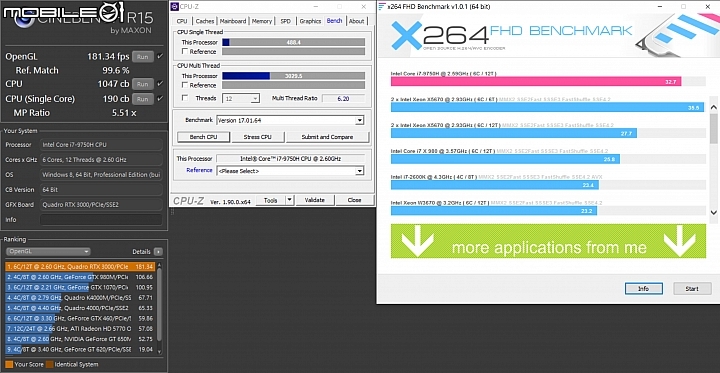Viewport: 720px width, 373px height.
Task: Click the x264 results scrollbar up arrow
Action: tap(713, 107)
